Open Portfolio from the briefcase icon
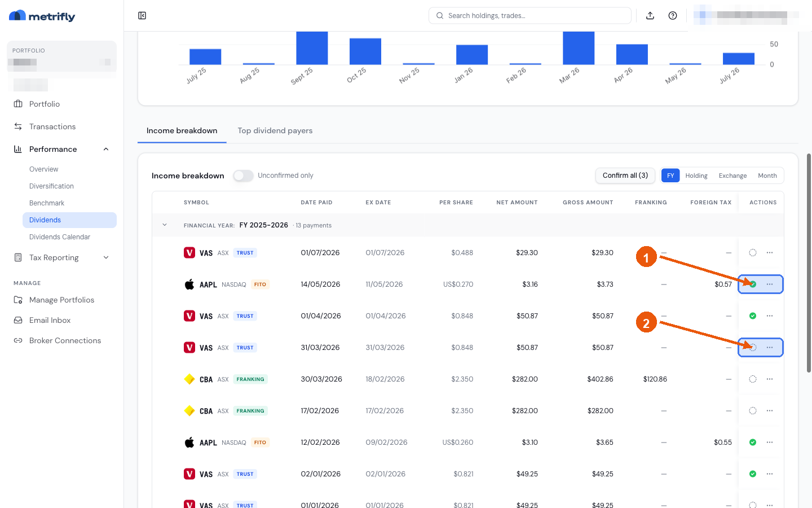 tap(18, 104)
